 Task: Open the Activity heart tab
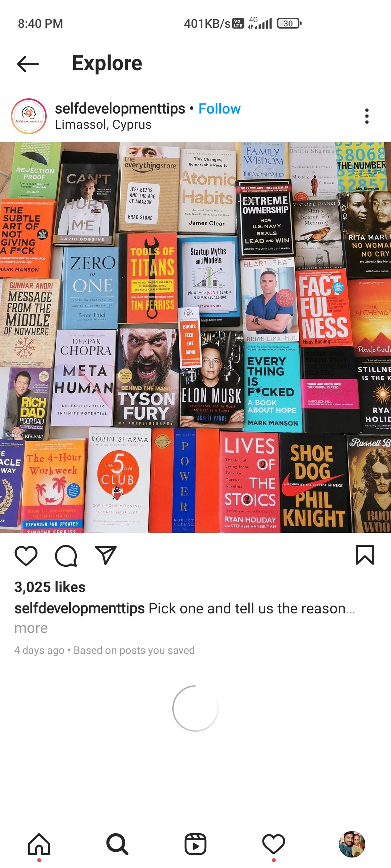click(x=274, y=844)
